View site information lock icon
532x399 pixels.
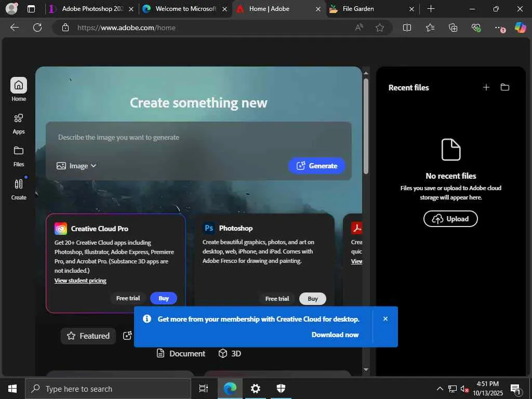[x=65, y=28]
